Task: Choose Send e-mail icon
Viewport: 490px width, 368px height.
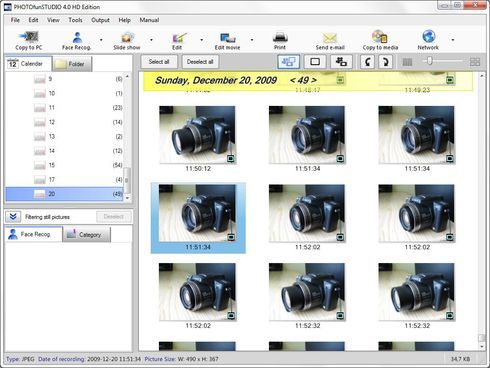Action: (330, 40)
